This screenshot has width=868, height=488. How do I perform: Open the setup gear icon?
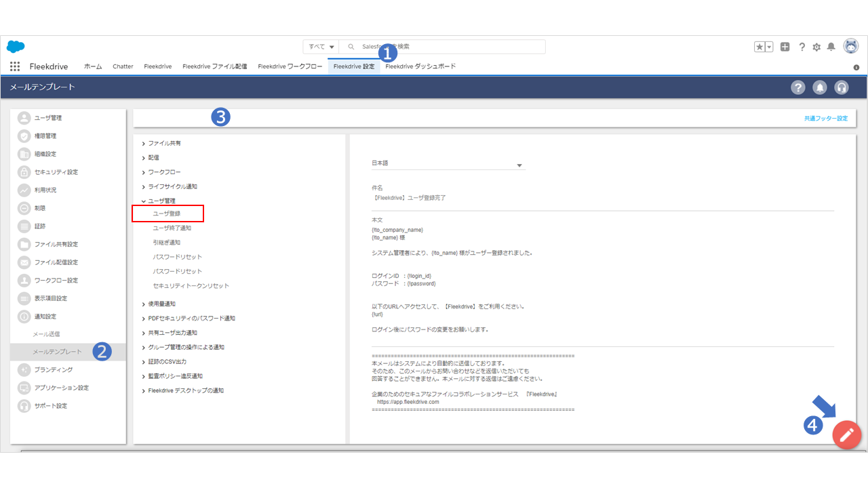[816, 47]
